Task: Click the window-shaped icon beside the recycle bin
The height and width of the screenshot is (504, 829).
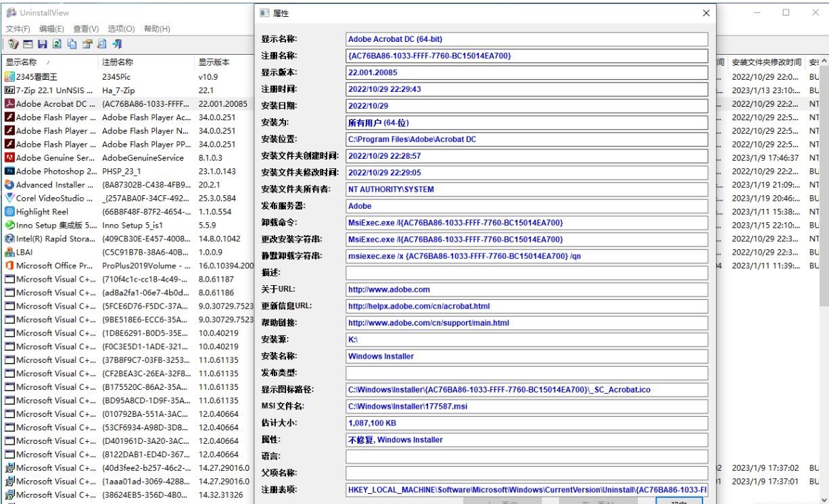Action: pos(28,45)
